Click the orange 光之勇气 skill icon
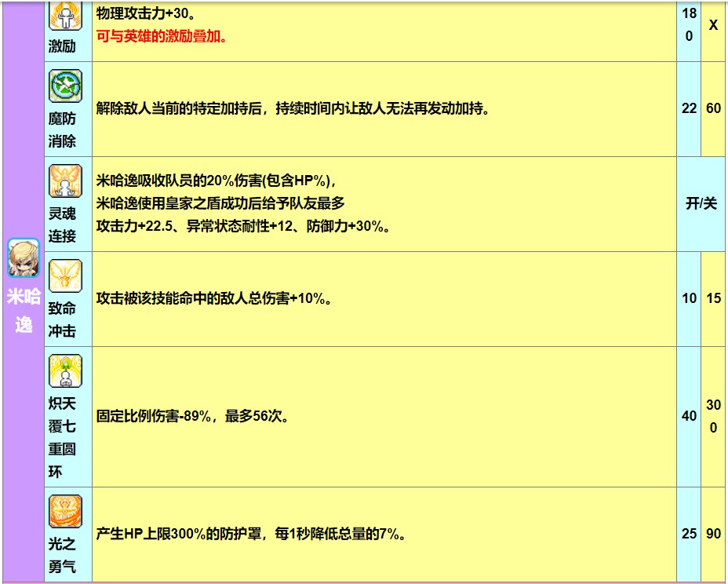Screen dimensions: 728x584 coord(65,511)
